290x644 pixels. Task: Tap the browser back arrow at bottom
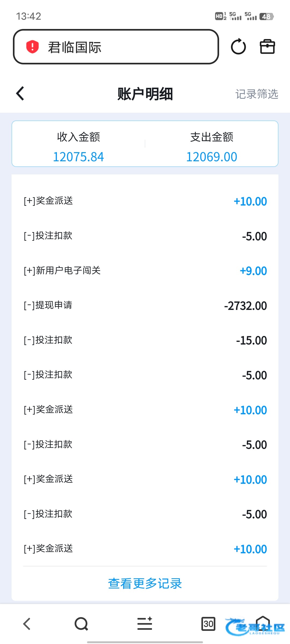[x=27, y=624]
